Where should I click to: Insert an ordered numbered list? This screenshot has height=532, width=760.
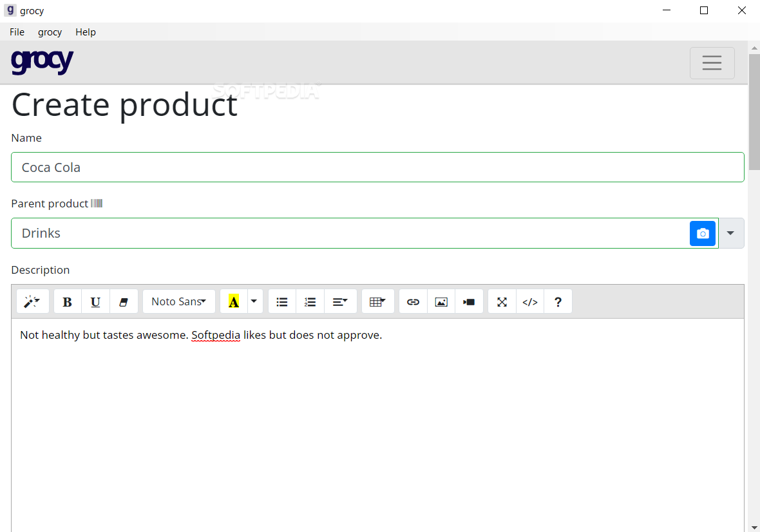[x=310, y=301]
